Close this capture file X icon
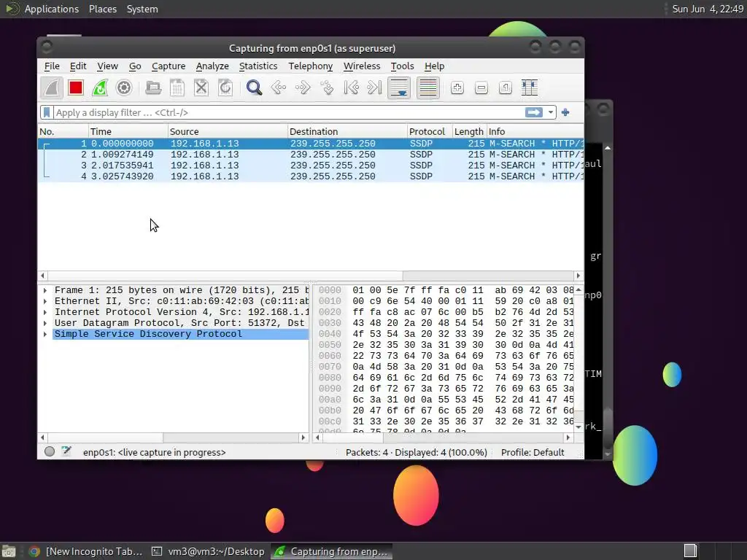 (x=201, y=88)
